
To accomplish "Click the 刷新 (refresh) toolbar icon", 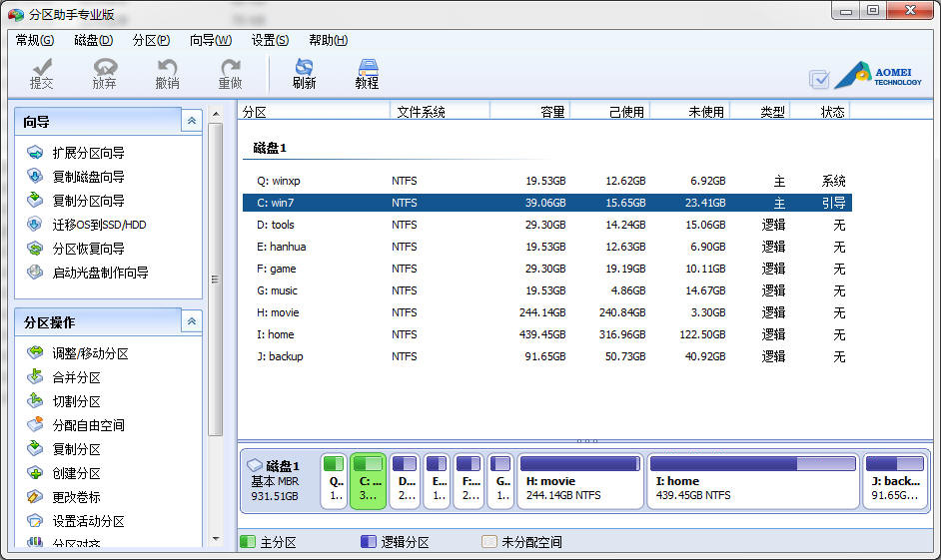I will point(304,73).
